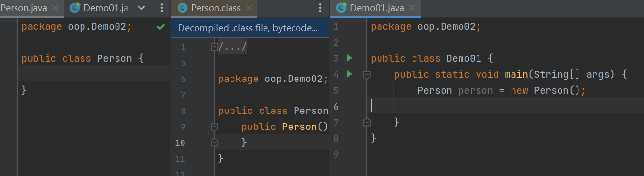Run main method via gutter arrow

point(349,74)
